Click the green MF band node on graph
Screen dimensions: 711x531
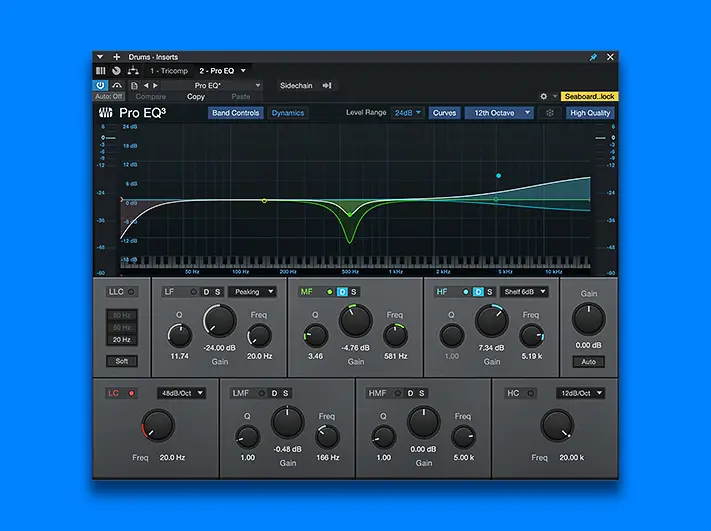point(350,214)
